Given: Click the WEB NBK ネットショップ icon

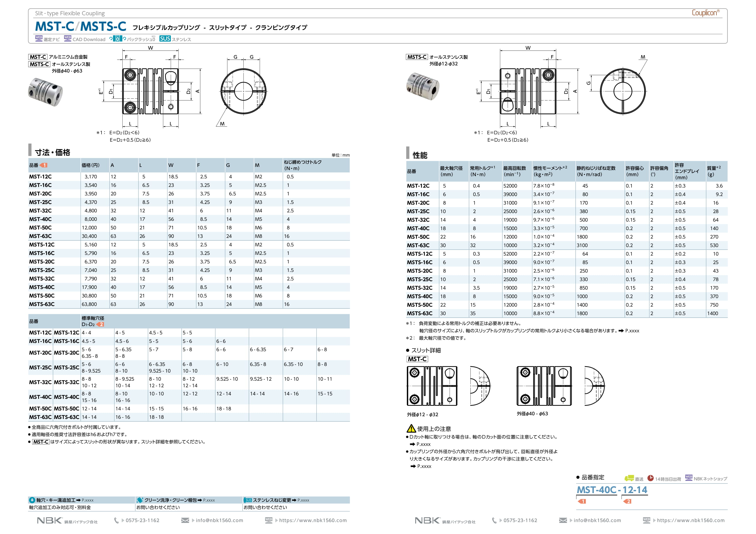Looking at the screenshot, I should [688, 478].
